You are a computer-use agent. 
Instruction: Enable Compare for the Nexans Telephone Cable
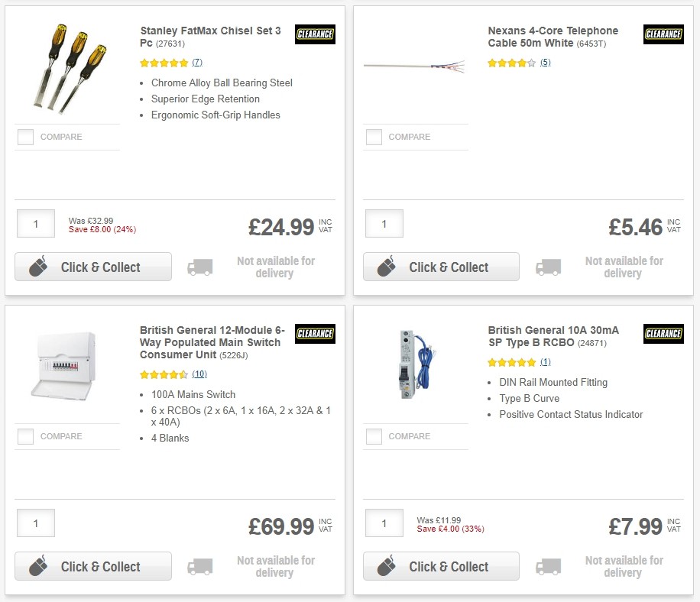pyautogui.click(x=374, y=137)
